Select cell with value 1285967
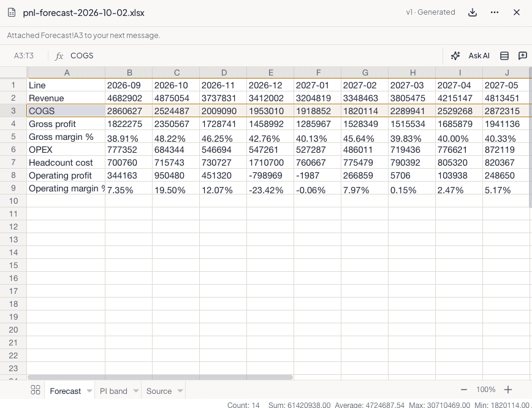The width and height of the screenshot is (532, 408). pos(317,124)
